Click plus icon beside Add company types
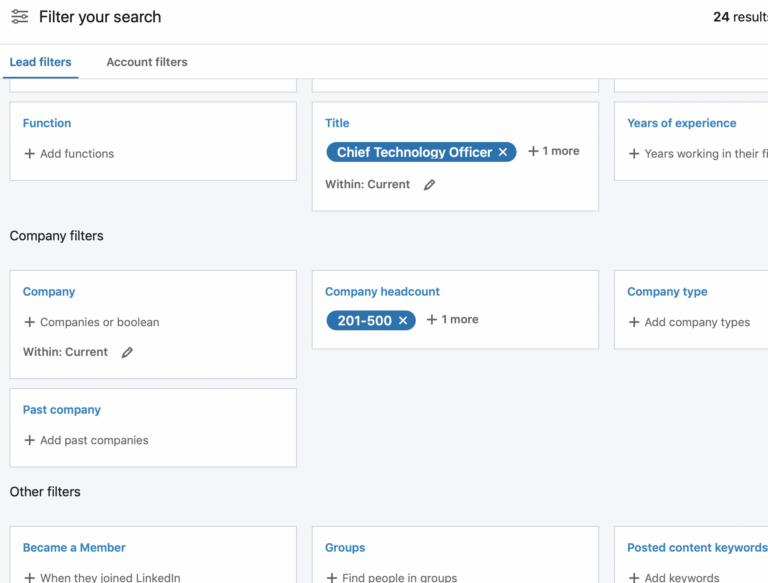The image size is (768, 583). click(634, 322)
